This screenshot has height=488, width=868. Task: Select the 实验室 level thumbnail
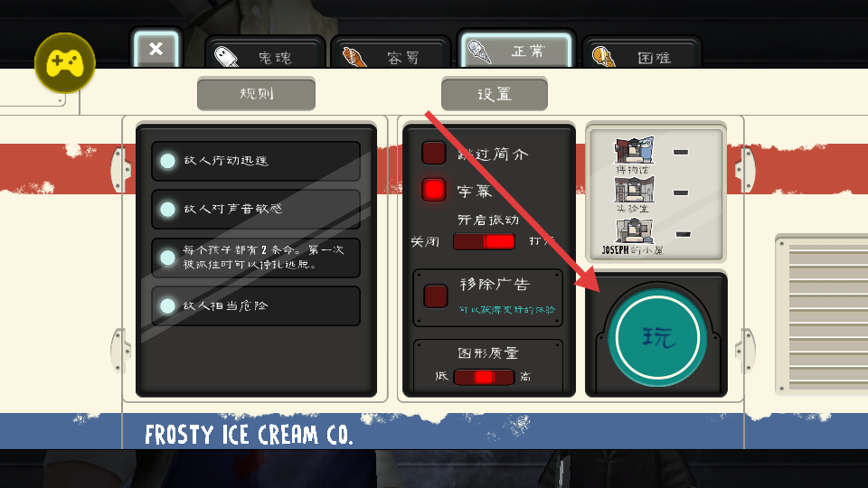pos(635,190)
